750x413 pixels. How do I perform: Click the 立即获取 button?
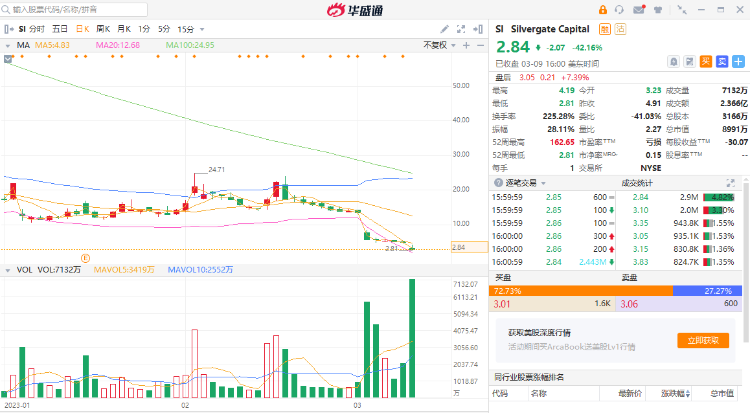click(703, 340)
